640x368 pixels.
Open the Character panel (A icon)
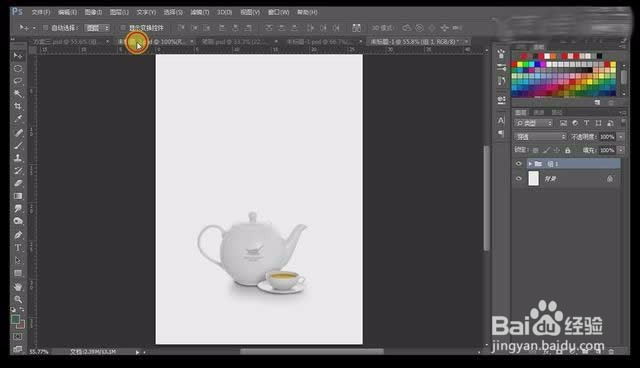point(501,120)
